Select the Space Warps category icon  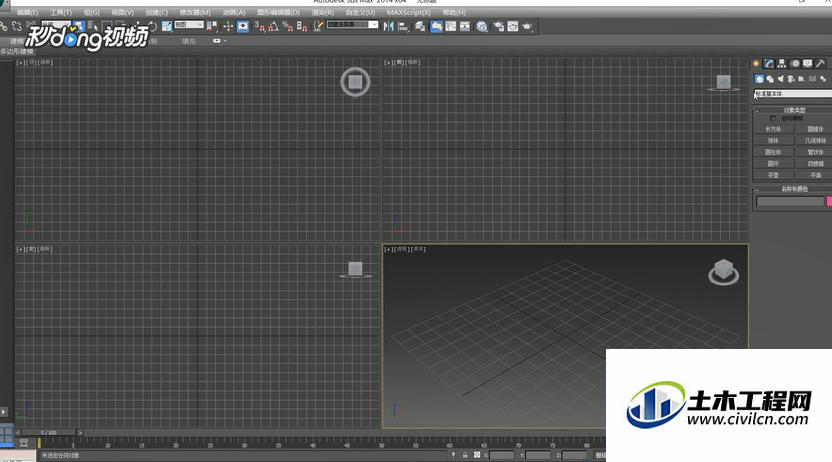[x=812, y=79]
